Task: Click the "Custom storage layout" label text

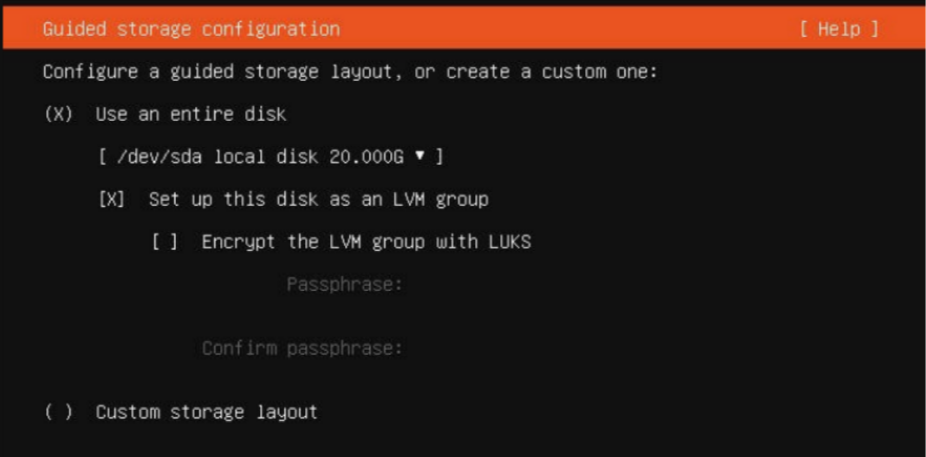Action: point(207,412)
